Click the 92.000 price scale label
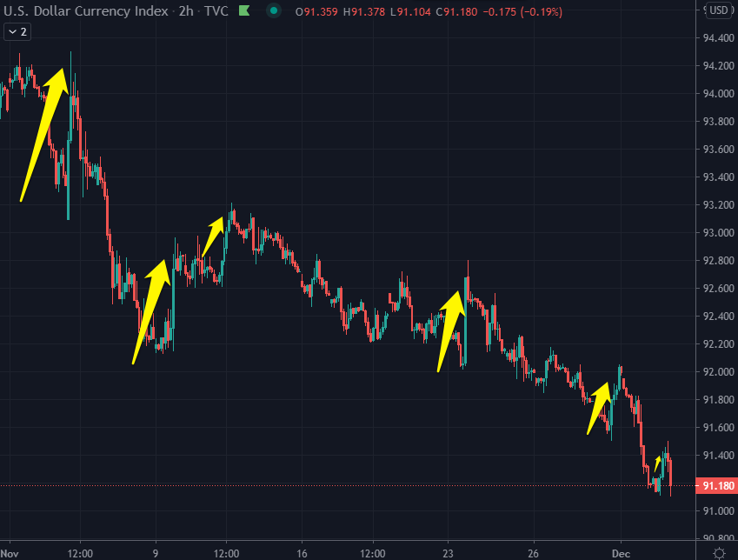 [x=718, y=371]
